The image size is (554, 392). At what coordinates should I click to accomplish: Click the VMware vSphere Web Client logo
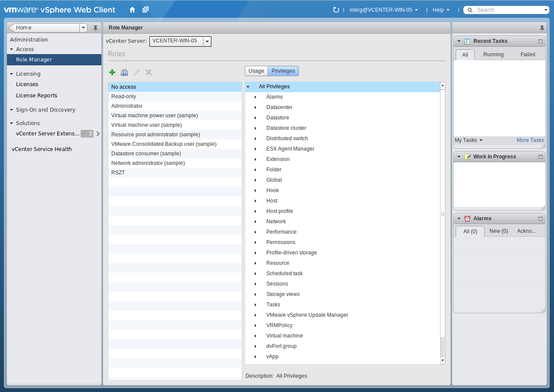coord(60,10)
